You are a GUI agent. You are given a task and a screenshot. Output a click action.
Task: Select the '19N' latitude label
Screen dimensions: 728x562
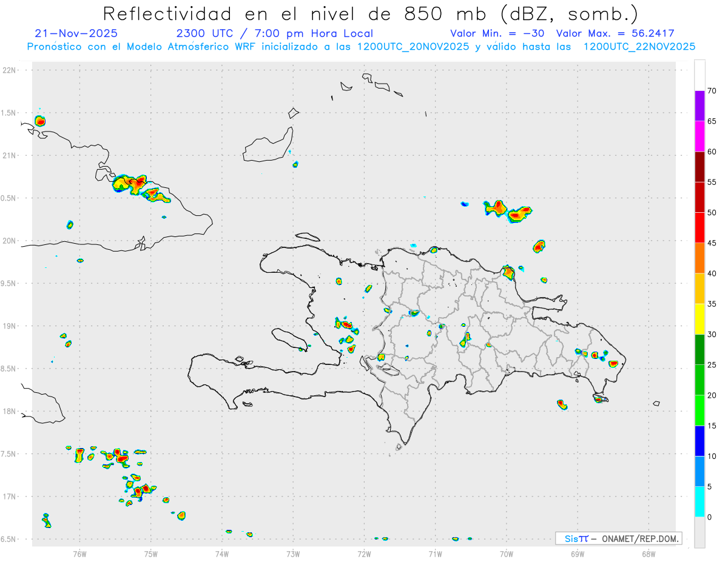[10, 326]
